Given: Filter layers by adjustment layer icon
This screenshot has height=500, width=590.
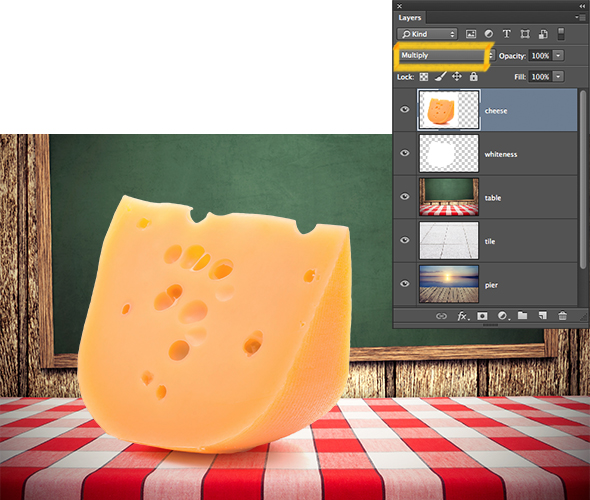Looking at the screenshot, I should (488, 34).
